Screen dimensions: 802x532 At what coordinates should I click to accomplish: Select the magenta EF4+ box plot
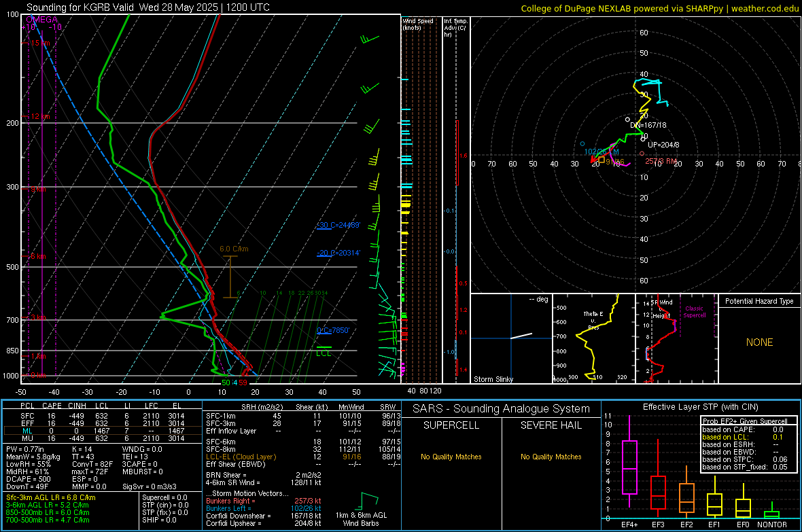coord(629,461)
